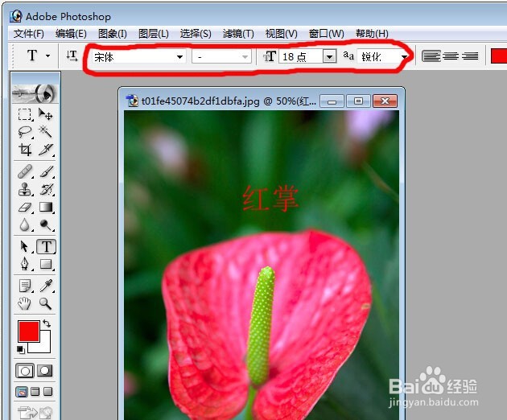Open the 图层(L) menu
507x420 pixels.
click(x=154, y=33)
